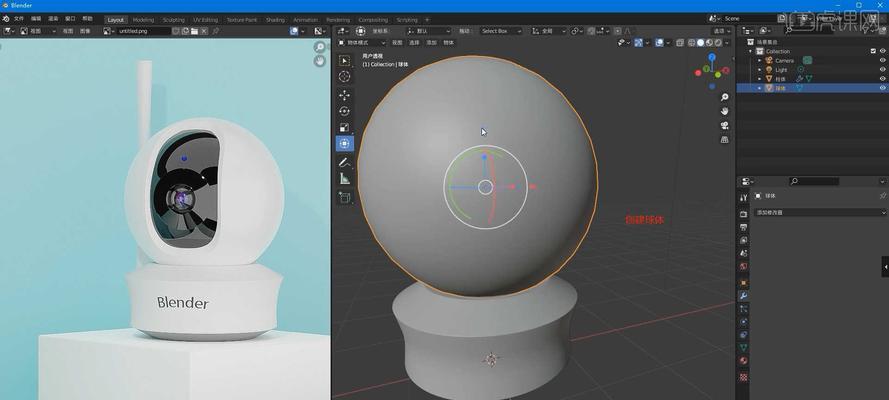Open the Object Data mesh properties tab

coord(744,347)
